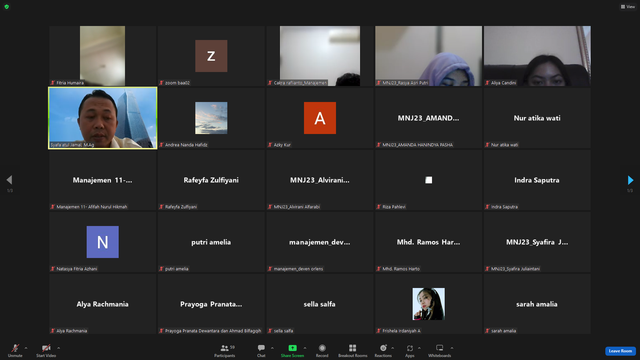Image resolution: width=640 pixels, height=360 pixels.
Task: Click the large name 'putri amelia'
Action: click(x=211, y=242)
